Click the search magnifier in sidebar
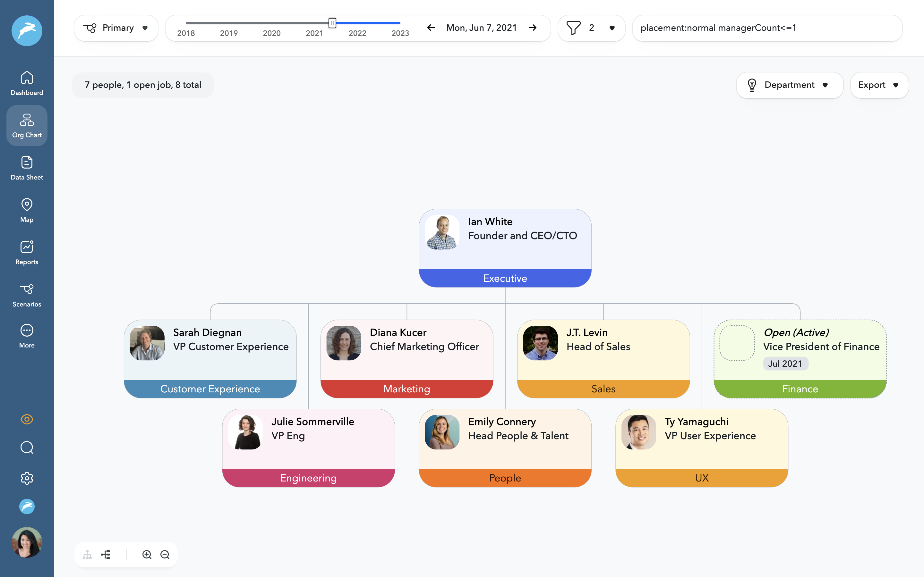This screenshot has width=924, height=577. [27, 447]
